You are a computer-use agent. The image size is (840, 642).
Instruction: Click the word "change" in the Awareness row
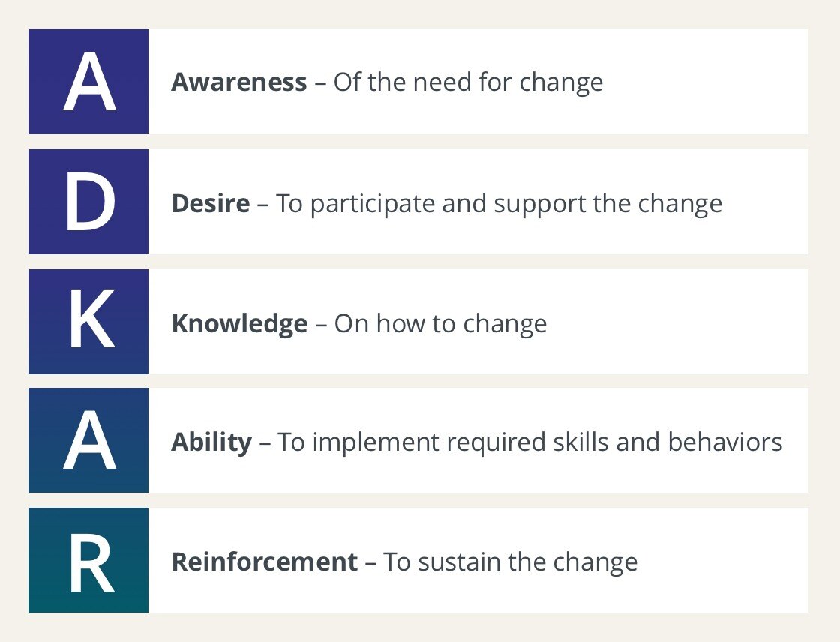coord(560,82)
